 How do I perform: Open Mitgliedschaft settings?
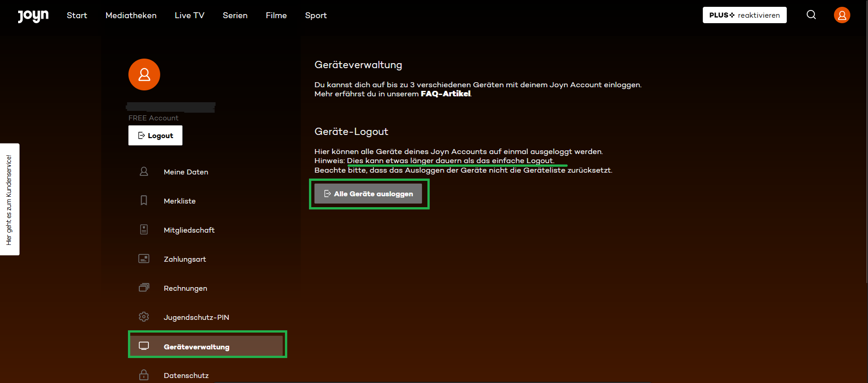[189, 230]
